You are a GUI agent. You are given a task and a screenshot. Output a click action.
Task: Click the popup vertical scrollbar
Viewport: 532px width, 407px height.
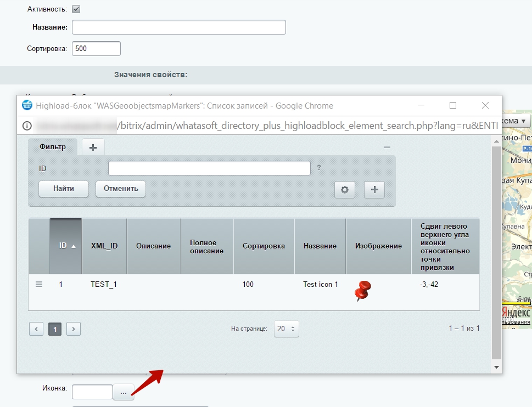coord(496,247)
